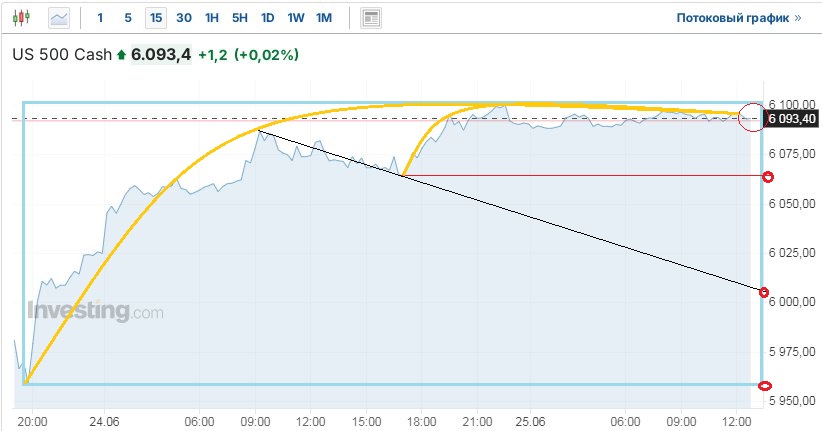
Task: Set the 1 minute timeframe
Action: coord(100,18)
